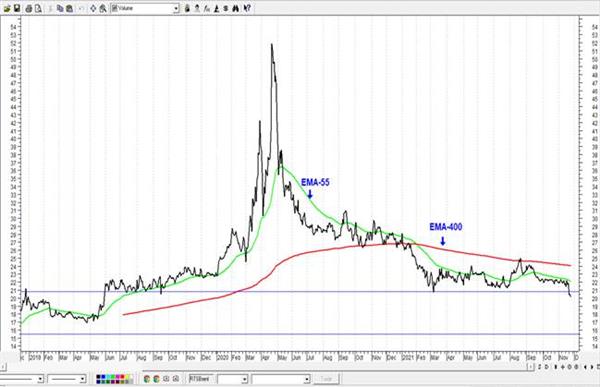The image size is (600, 387).
Task: Click the 2020 year label on date axis
Action: coord(223,358)
